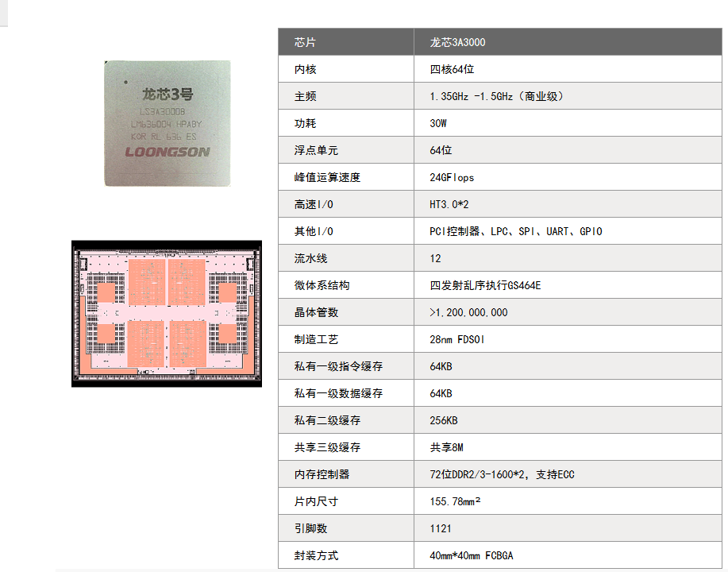This screenshot has width=728, height=572.
Task: Select the '256KB' L2 cache value
Action: point(444,420)
